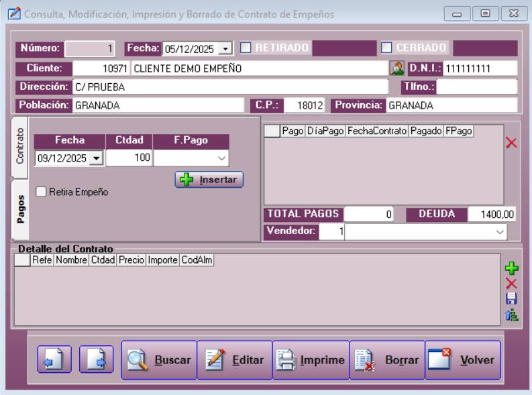The image size is (532, 395).
Task: Click the Ctdad amount input field
Action: [129, 158]
